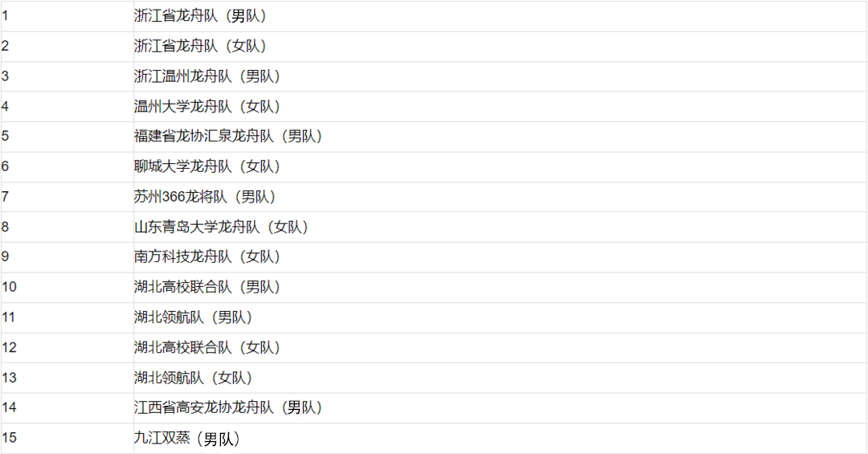Select the entry 苏州366龙将队（男队）

(206, 197)
